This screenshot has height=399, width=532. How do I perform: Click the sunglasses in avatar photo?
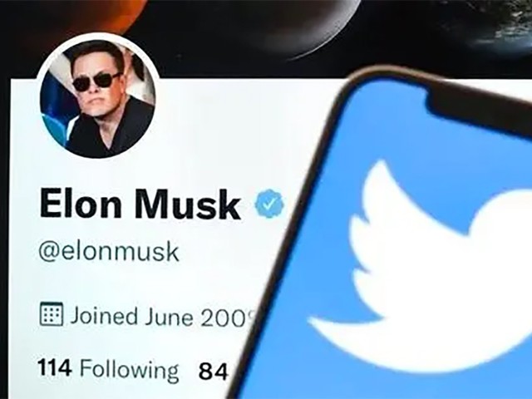(x=97, y=81)
